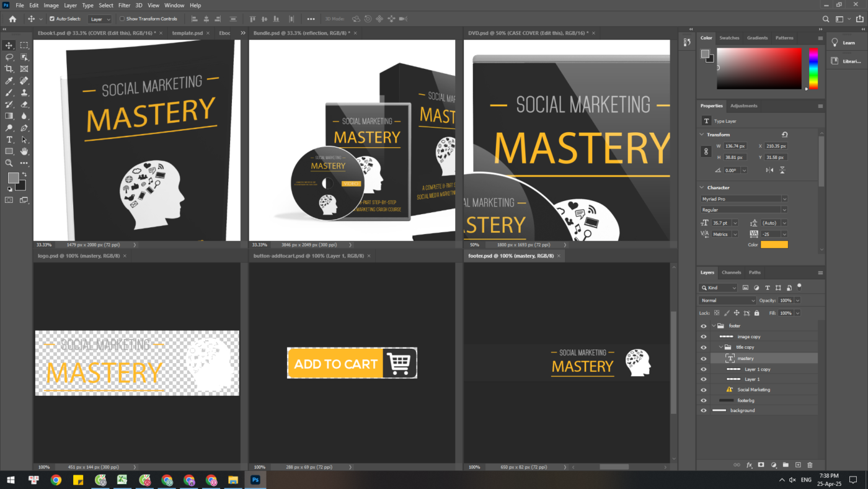Hide the footerbg layer
Viewport: 868px width, 489px height.
pyautogui.click(x=703, y=400)
